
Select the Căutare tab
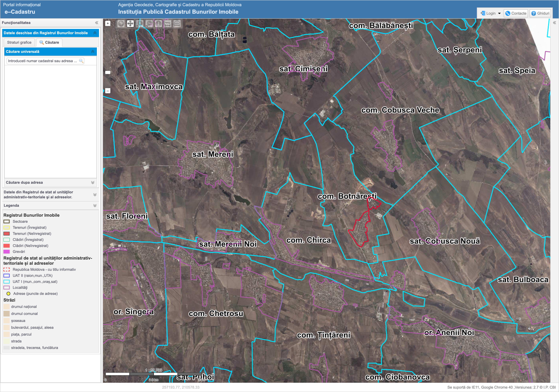[49, 42]
